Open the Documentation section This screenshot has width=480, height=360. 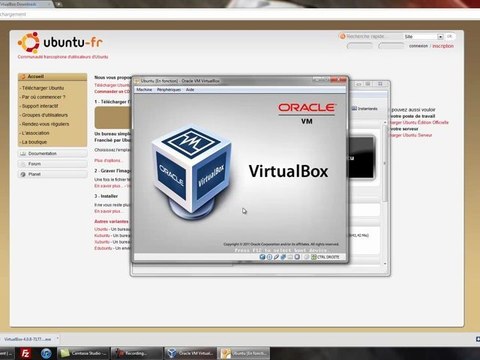click(x=52, y=153)
